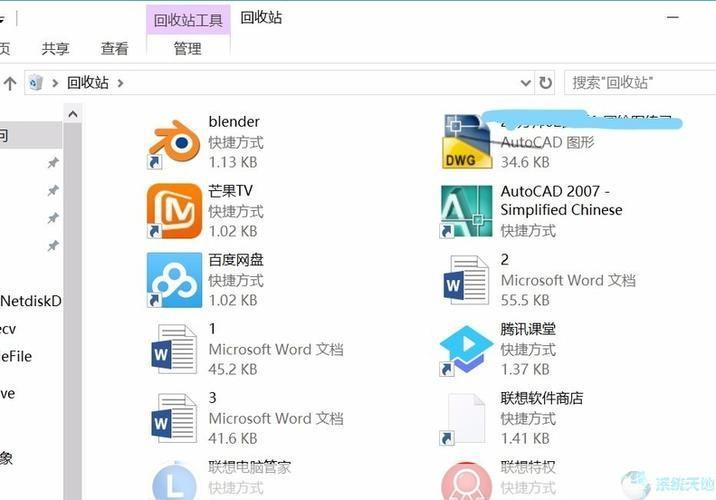Image resolution: width=716 pixels, height=500 pixels.
Task: Select the 联想特权 file name
Action: pyautogui.click(x=528, y=467)
